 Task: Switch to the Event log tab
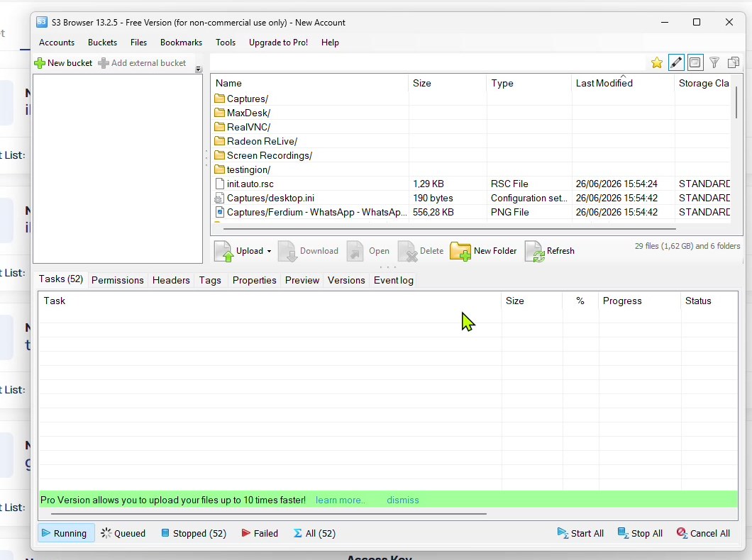tap(394, 280)
